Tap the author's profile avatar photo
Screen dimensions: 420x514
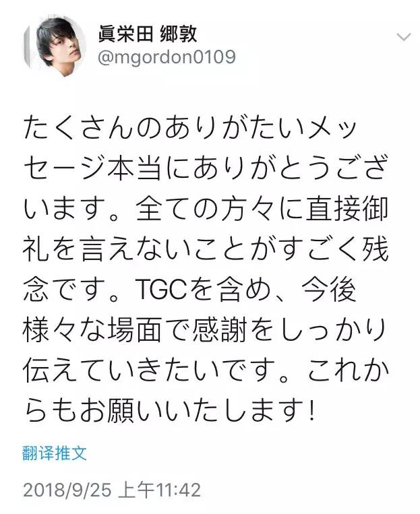54,45
